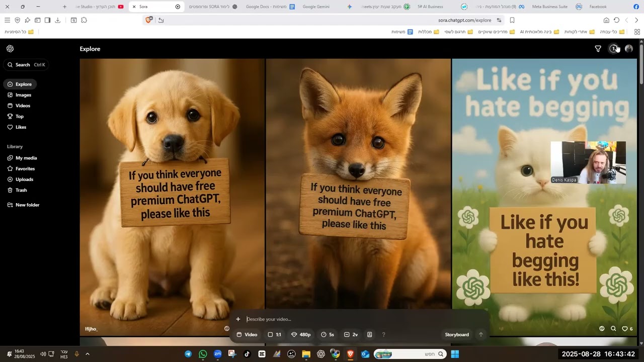
Task: Open the Favorites folder
Action: click(21, 169)
